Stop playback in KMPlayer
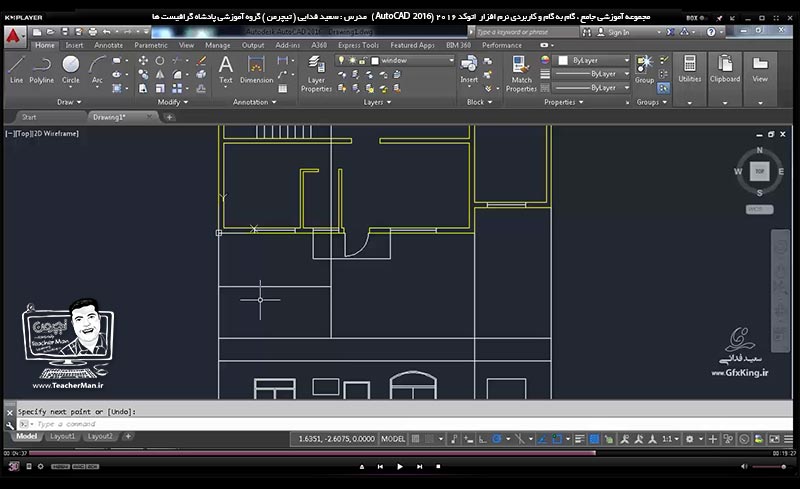The width and height of the screenshot is (800, 489). [x=438, y=467]
